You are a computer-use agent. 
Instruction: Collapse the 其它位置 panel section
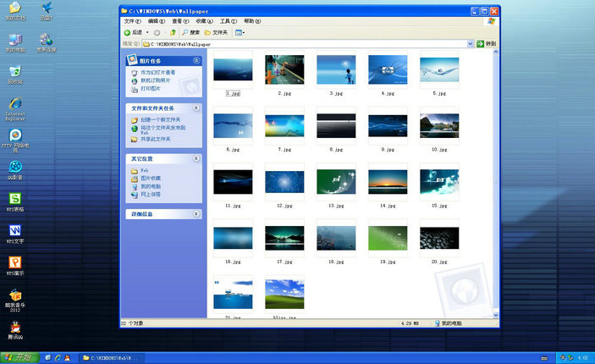197,158
